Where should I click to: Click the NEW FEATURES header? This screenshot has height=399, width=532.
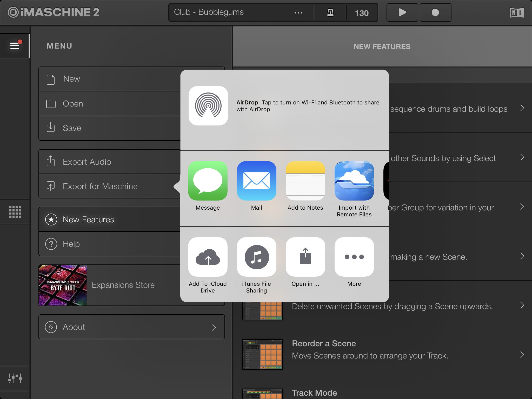coord(382,46)
